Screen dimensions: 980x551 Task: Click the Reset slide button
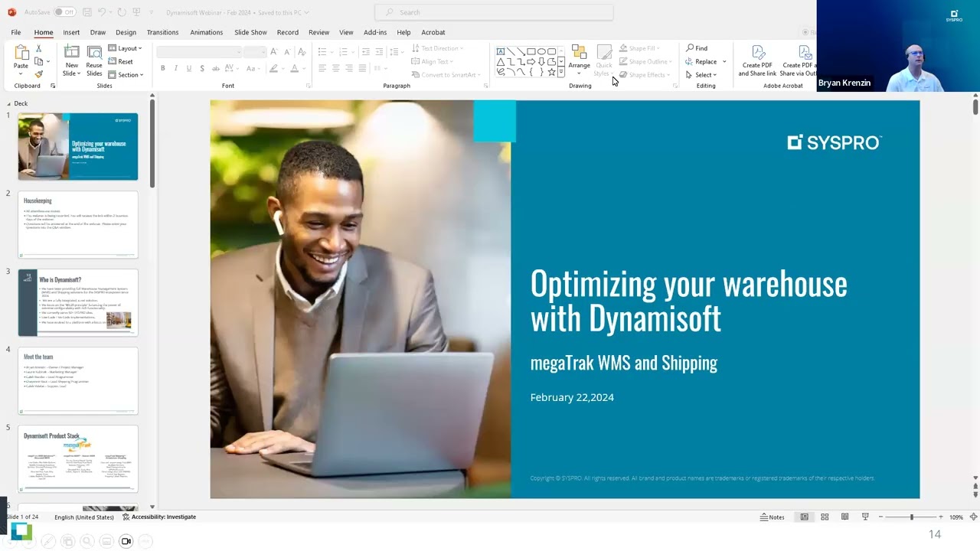point(121,61)
